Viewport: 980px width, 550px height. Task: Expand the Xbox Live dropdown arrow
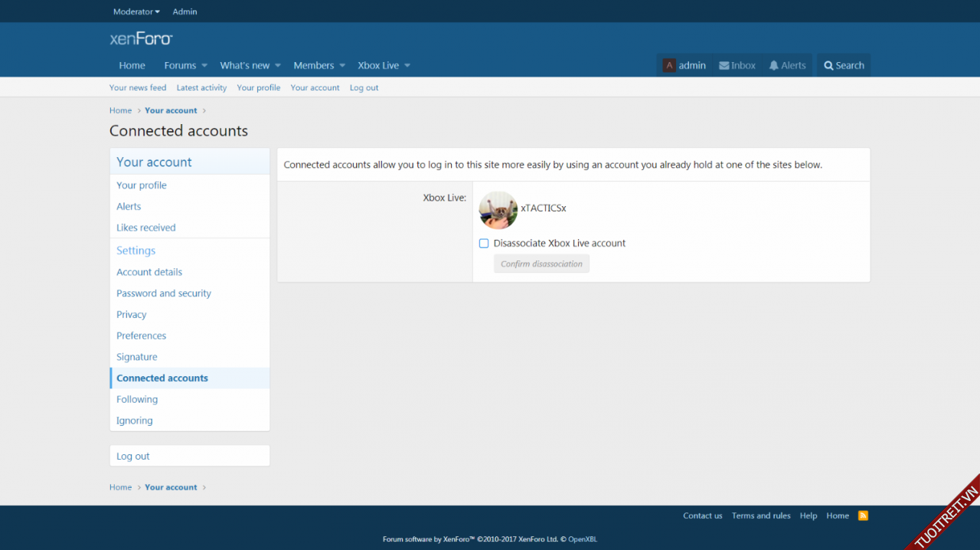coord(407,66)
